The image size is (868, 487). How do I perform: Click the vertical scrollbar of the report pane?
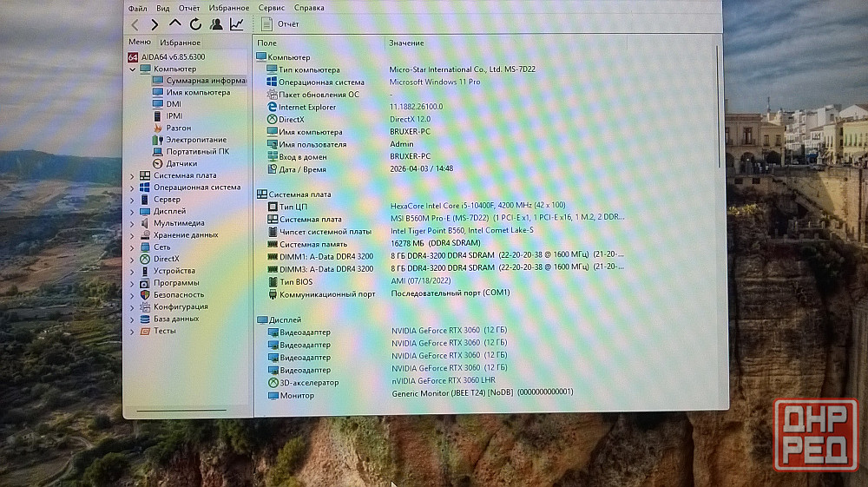(717, 104)
